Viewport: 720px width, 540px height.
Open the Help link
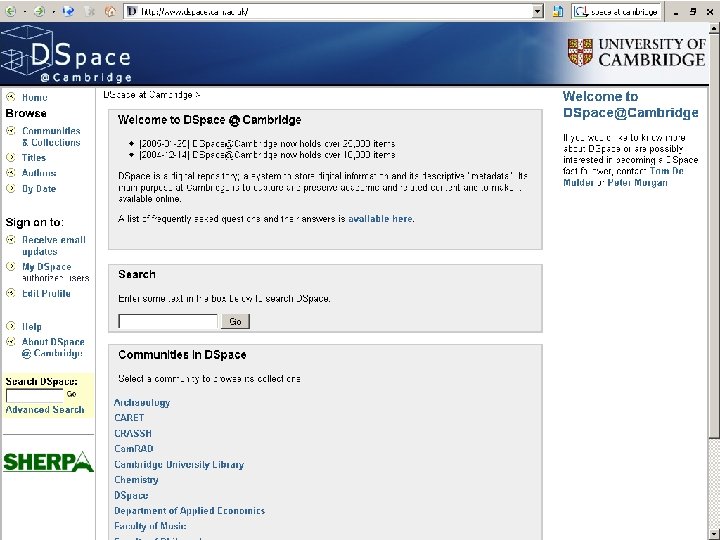[32, 326]
